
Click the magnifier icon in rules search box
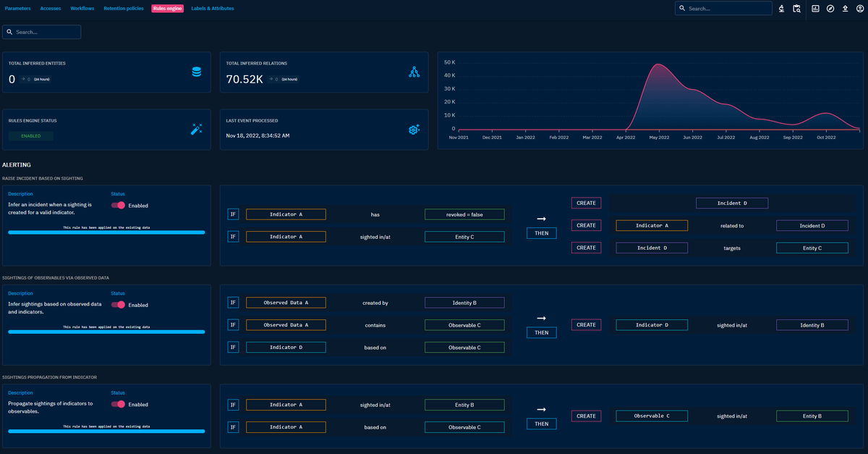9,32
